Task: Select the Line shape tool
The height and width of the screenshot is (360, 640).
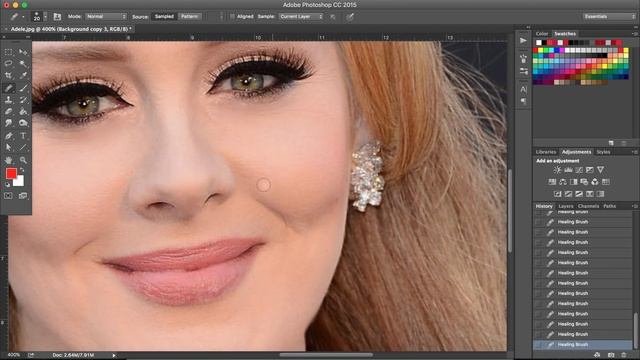Action: 23,147
